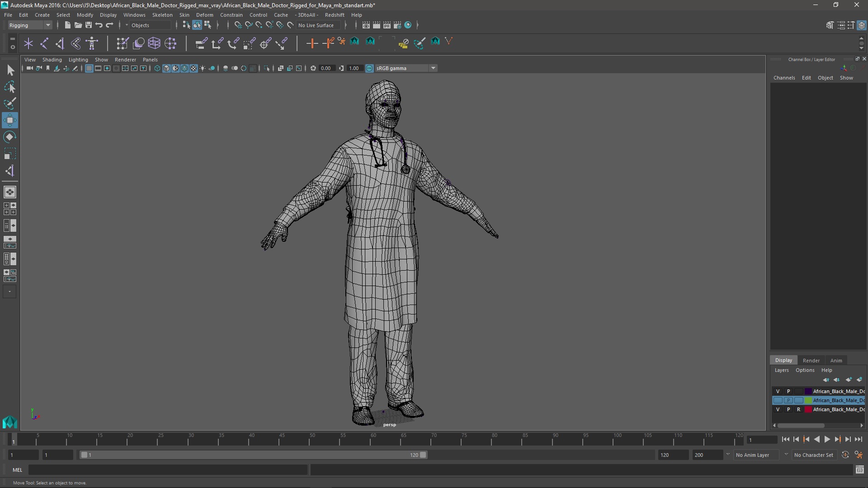Save the current scene
The height and width of the screenshot is (488, 868).
tap(88, 25)
